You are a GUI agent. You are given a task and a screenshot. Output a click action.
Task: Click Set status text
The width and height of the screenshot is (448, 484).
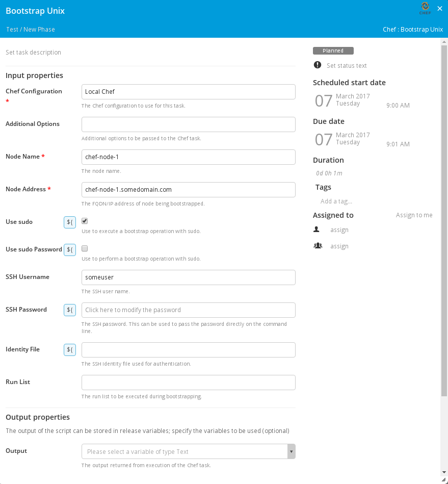(347, 65)
